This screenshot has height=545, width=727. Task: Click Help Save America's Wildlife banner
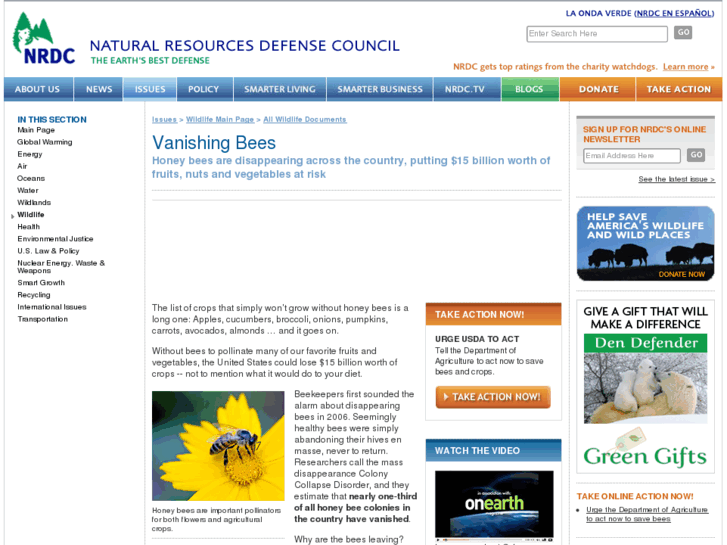click(x=645, y=244)
